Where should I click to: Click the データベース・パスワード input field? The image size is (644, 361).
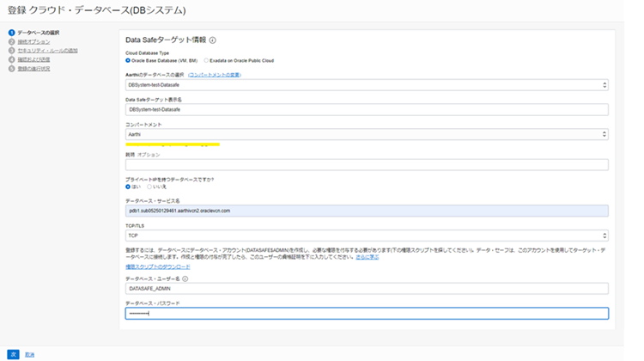tap(367, 314)
